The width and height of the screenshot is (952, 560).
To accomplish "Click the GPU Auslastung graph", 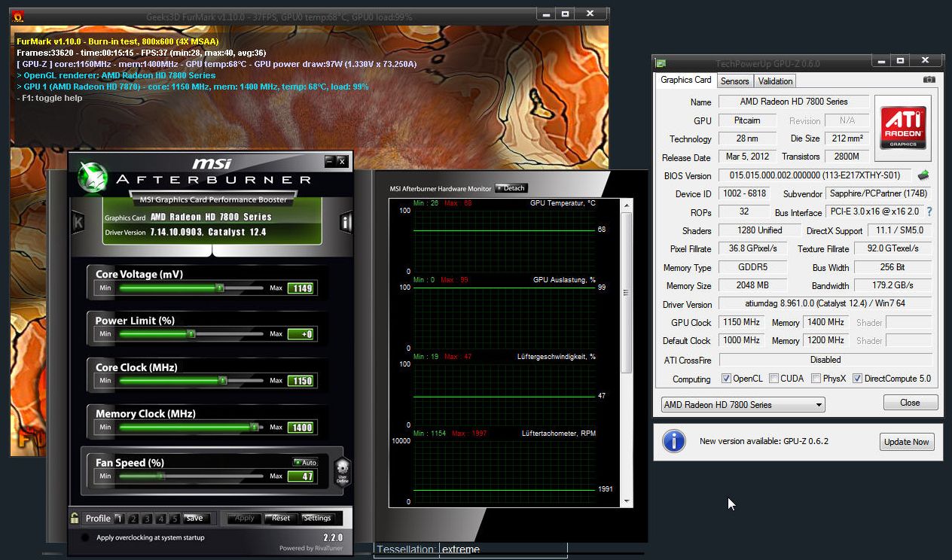I will point(505,317).
